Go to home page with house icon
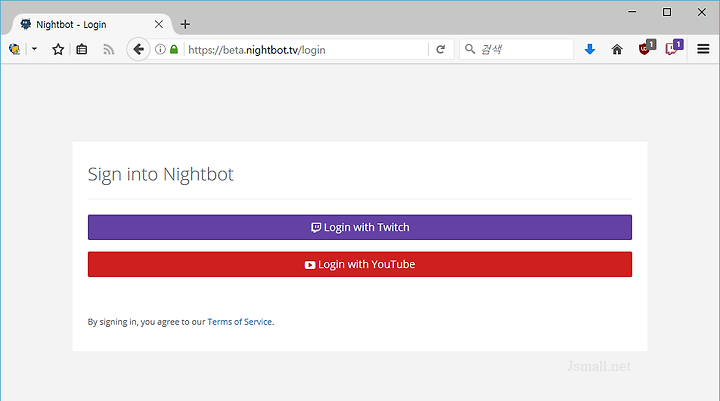Viewport: 720px width, 401px height. pyautogui.click(x=617, y=49)
